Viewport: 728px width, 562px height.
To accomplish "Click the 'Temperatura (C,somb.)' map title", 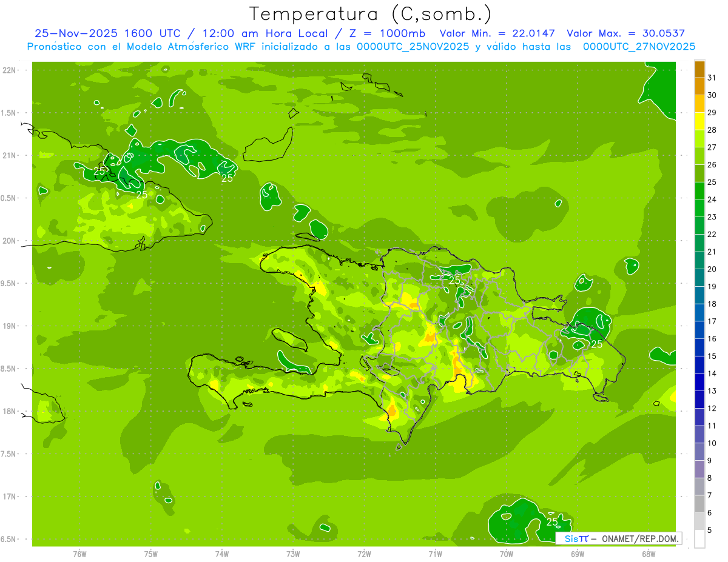I will click(x=371, y=13).
